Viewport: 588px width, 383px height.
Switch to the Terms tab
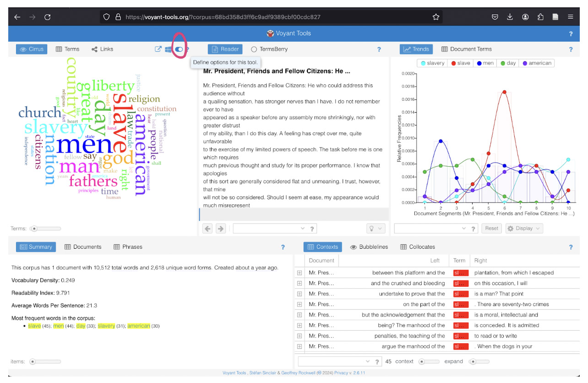pyautogui.click(x=67, y=49)
